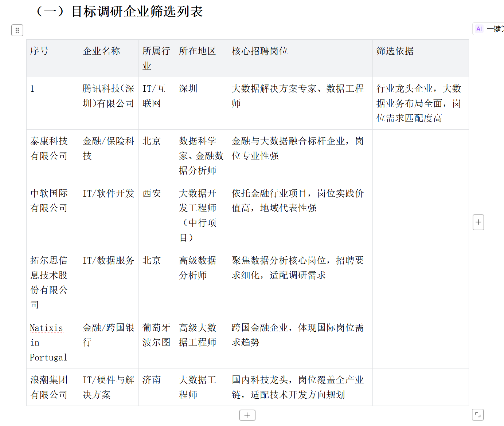Click the table drag handle icon
Viewport: 504px width, 426px height.
(x=17, y=30)
